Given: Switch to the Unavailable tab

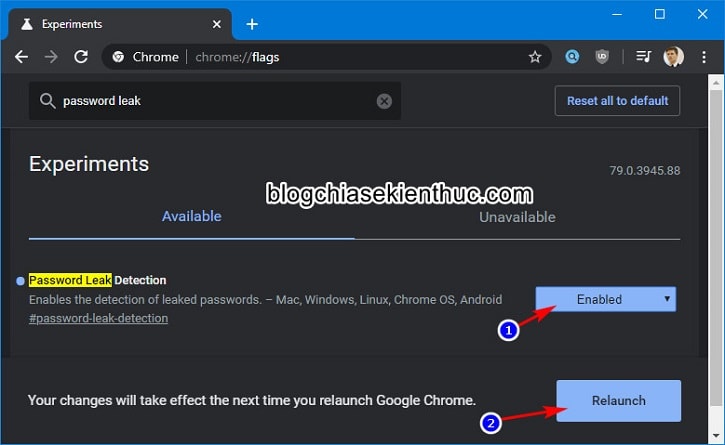Looking at the screenshot, I should (x=517, y=217).
